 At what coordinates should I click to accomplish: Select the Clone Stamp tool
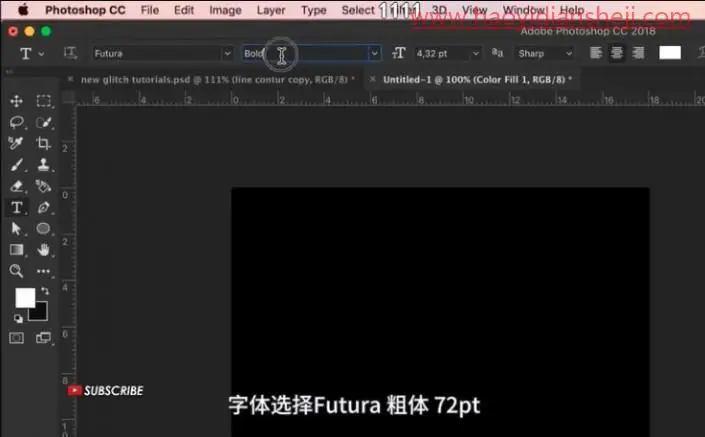pyautogui.click(x=43, y=165)
